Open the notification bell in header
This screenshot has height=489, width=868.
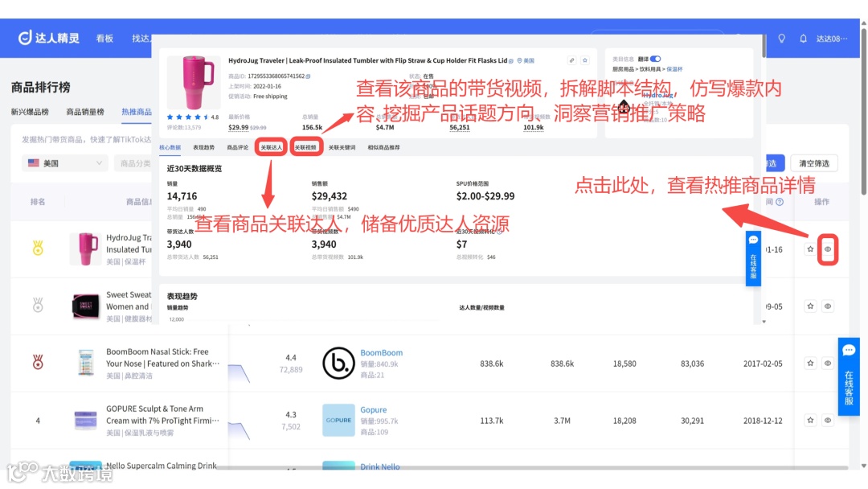tap(803, 39)
